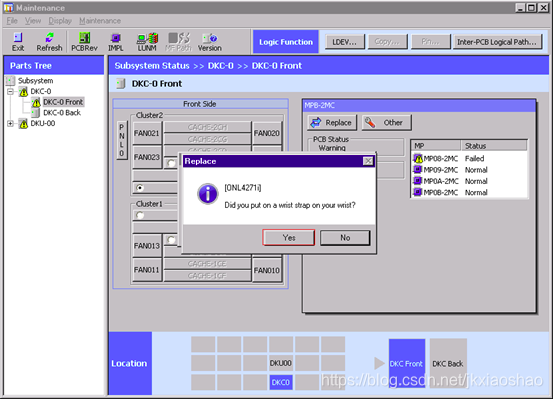Click the DKC-0 Front warning icon
The image size is (553, 399).
pyautogui.click(x=36, y=102)
